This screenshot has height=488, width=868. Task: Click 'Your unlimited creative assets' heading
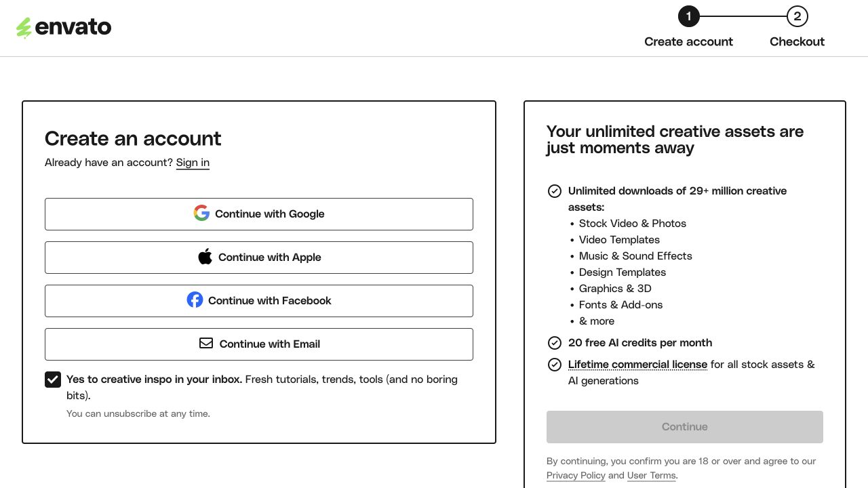tap(675, 140)
